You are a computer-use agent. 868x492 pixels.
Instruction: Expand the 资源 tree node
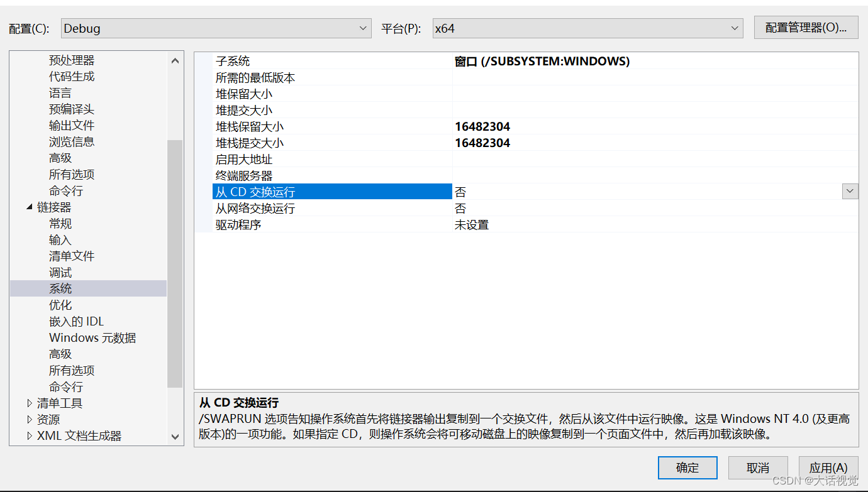click(29, 420)
